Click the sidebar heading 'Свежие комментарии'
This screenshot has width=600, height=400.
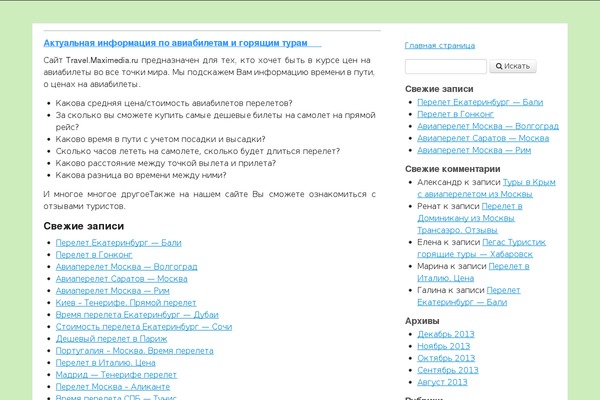point(453,169)
